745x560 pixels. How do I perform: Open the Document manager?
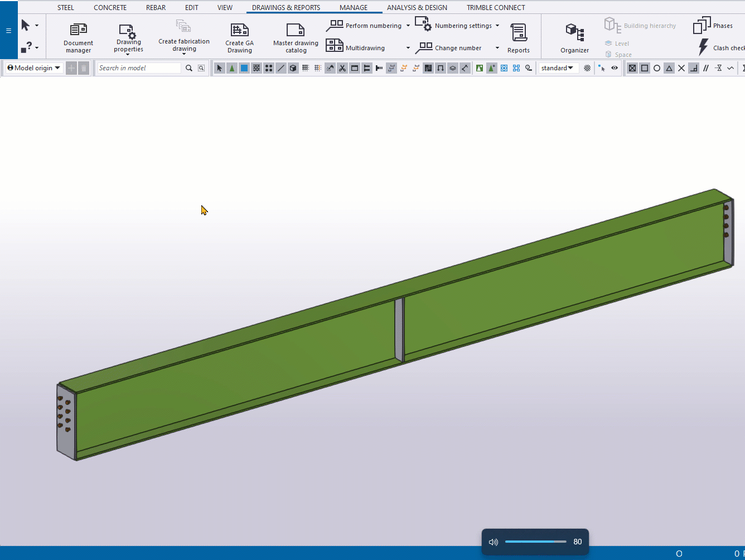point(78,37)
